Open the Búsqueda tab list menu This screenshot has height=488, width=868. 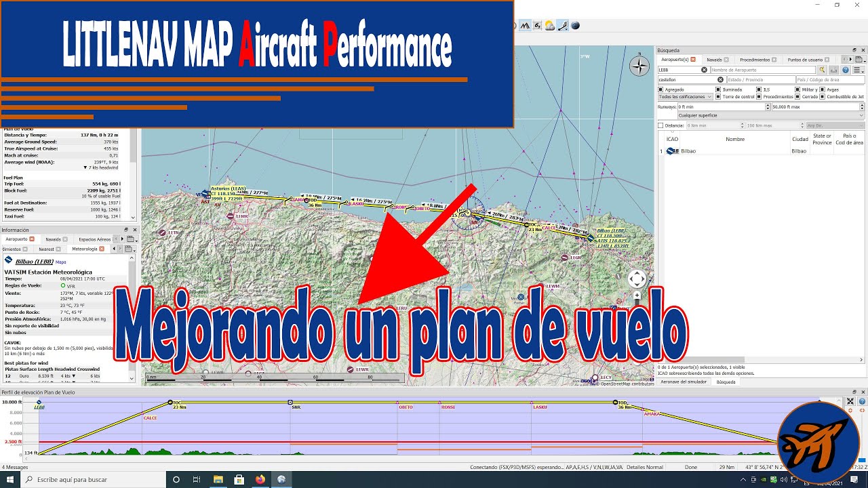coord(860,60)
